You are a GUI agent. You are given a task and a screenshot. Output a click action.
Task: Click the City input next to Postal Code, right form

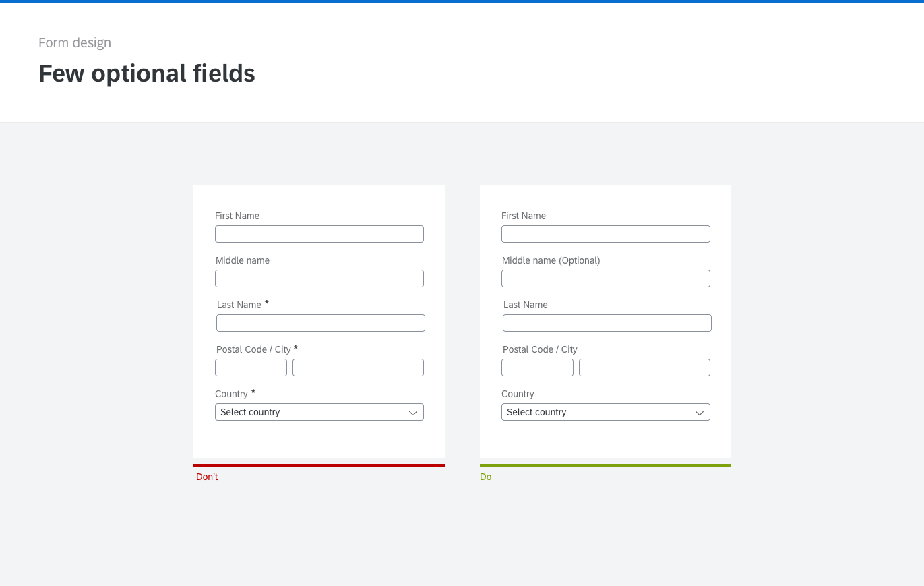pyautogui.click(x=644, y=367)
